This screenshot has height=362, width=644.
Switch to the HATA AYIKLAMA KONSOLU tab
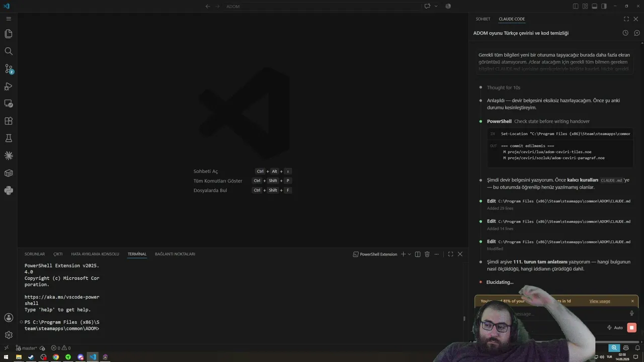[x=95, y=254]
